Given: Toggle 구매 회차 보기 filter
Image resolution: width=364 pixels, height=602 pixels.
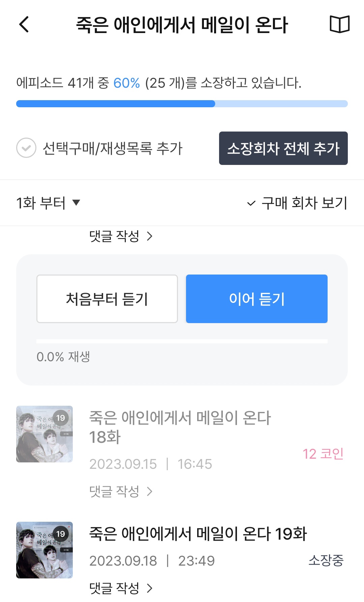Looking at the screenshot, I should (297, 203).
